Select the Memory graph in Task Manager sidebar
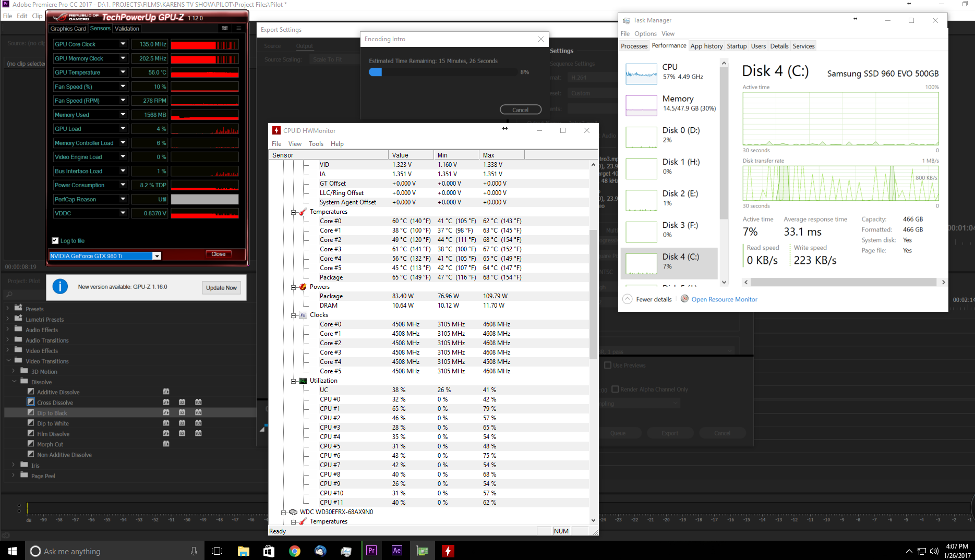The width and height of the screenshot is (975, 560). pyautogui.click(x=641, y=105)
